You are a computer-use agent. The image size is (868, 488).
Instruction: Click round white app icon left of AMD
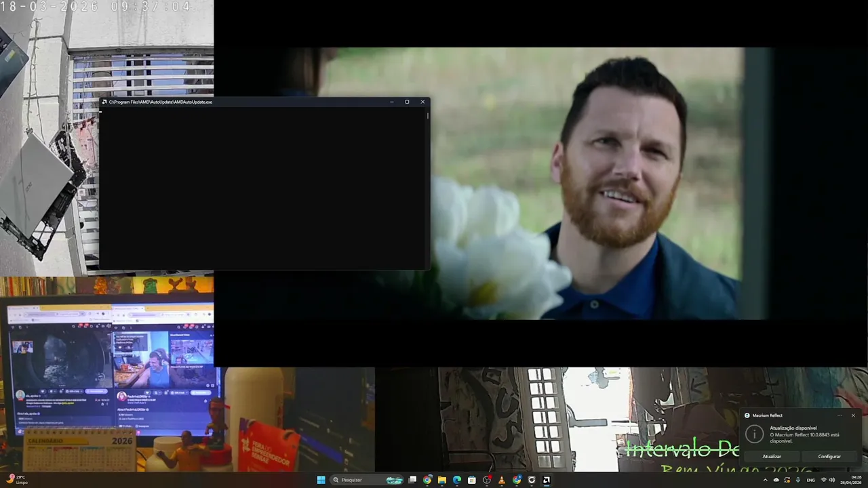click(532, 480)
